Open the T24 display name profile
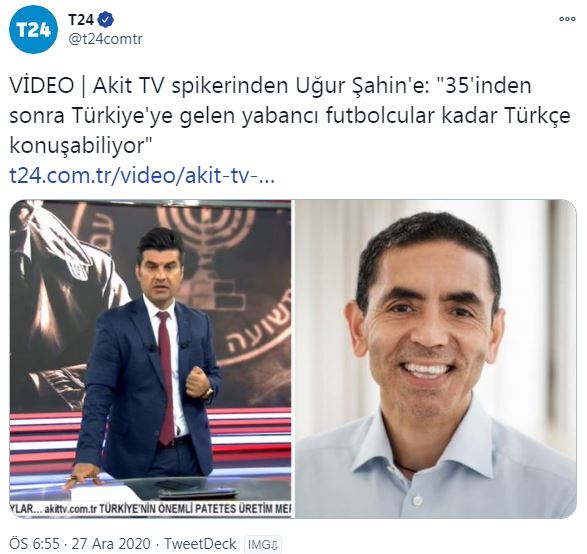587x554 pixels. [81, 20]
